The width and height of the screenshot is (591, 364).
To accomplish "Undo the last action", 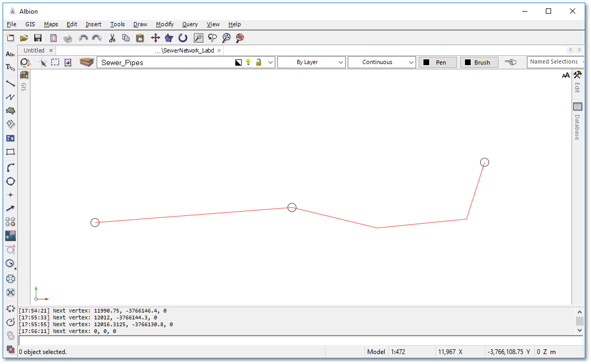I will (x=84, y=38).
